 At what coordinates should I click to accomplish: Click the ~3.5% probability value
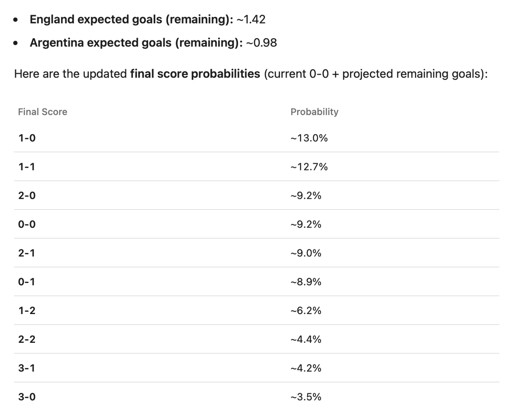[306, 397]
